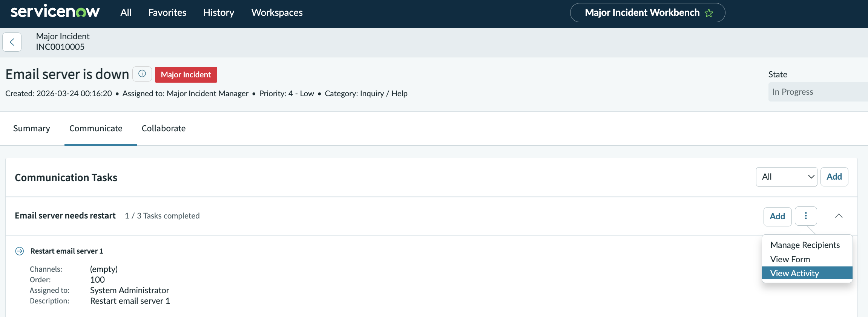868x317 pixels.
Task: Click the Description value Restart email server 1
Action: pos(130,301)
